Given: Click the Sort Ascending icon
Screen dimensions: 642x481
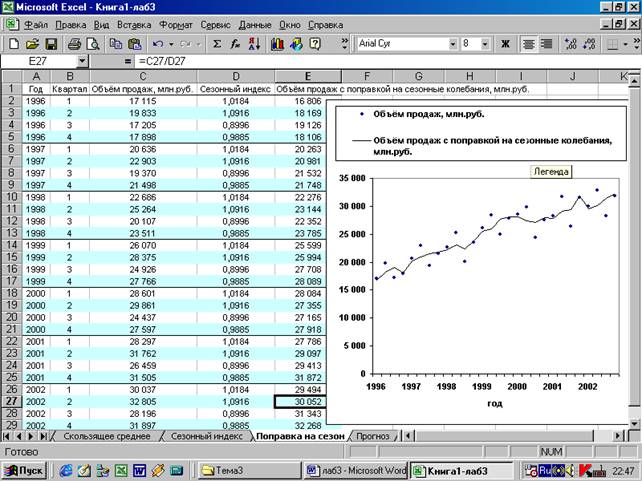Looking at the screenshot, I should pyautogui.click(x=254, y=44).
